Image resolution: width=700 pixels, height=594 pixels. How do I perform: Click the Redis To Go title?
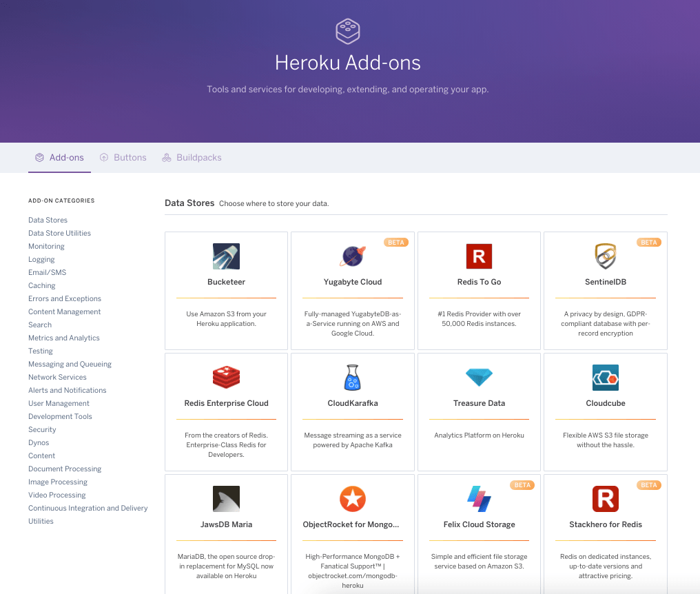point(479,283)
